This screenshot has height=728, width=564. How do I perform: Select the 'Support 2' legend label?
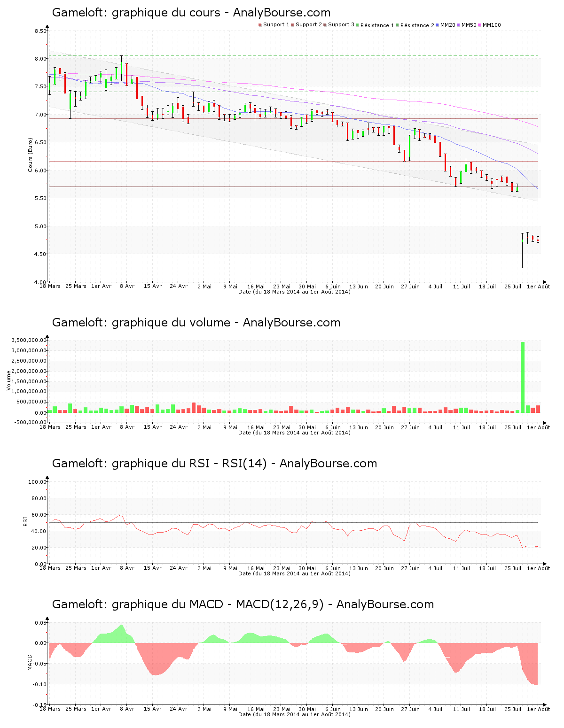[x=309, y=25]
